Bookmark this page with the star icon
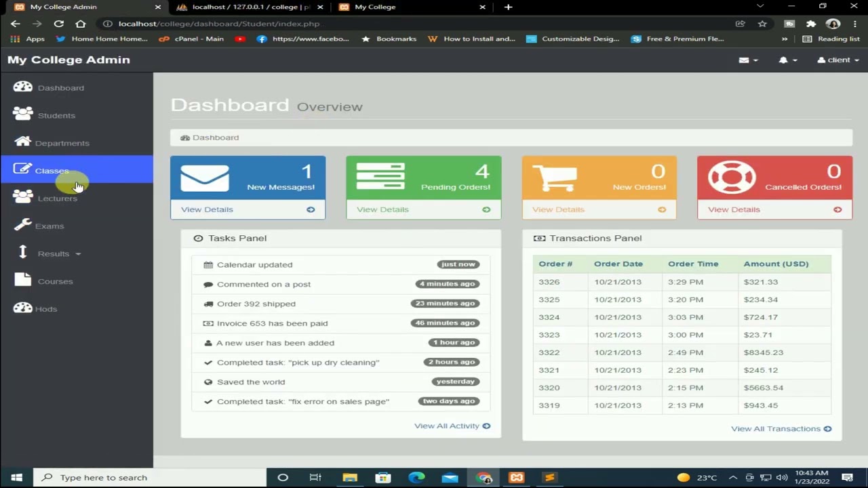 [x=762, y=24]
